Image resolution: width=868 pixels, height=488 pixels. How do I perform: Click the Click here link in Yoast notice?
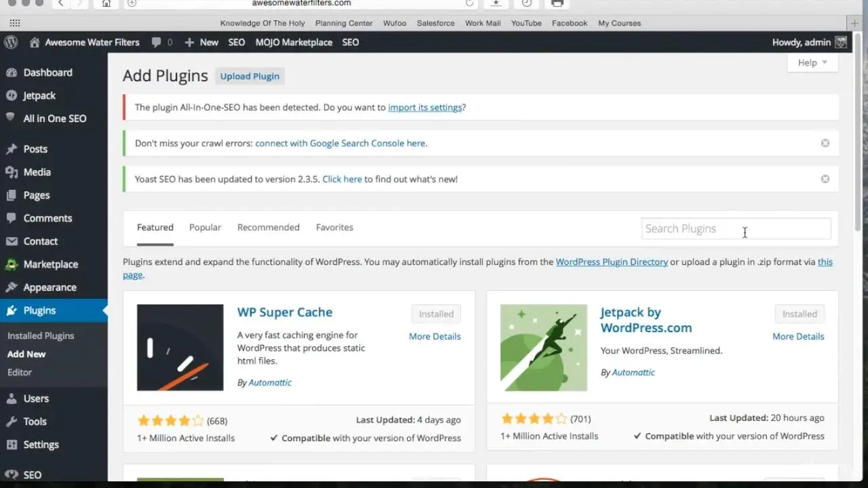[x=342, y=179]
